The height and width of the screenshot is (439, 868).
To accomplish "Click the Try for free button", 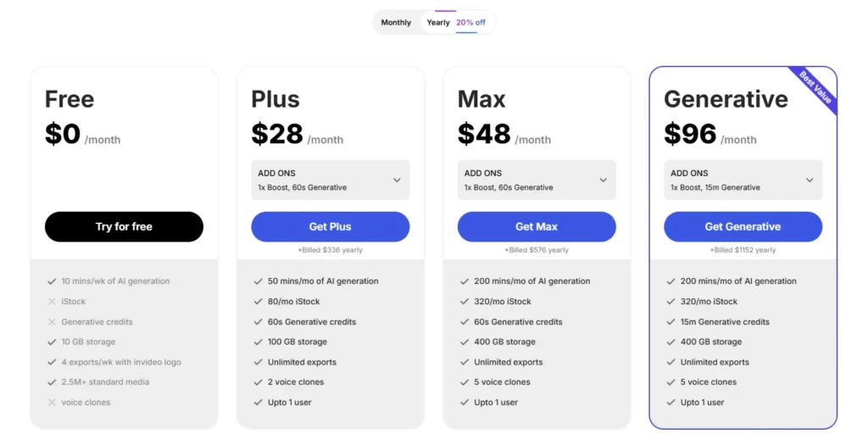I will 124,226.
